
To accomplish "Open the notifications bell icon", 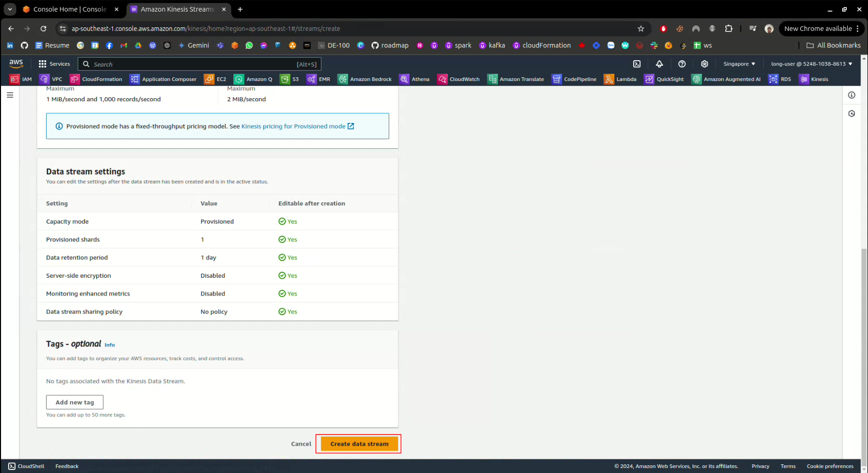I will tap(659, 64).
